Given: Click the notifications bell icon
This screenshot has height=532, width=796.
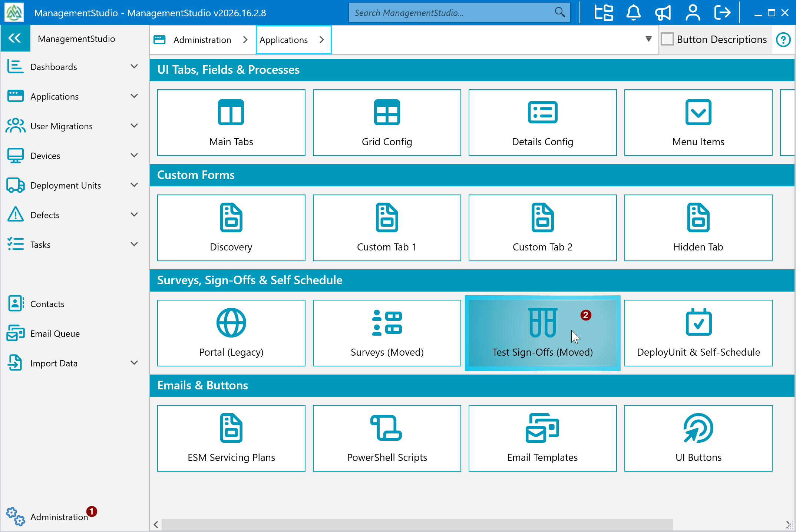Looking at the screenshot, I should click(633, 13).
